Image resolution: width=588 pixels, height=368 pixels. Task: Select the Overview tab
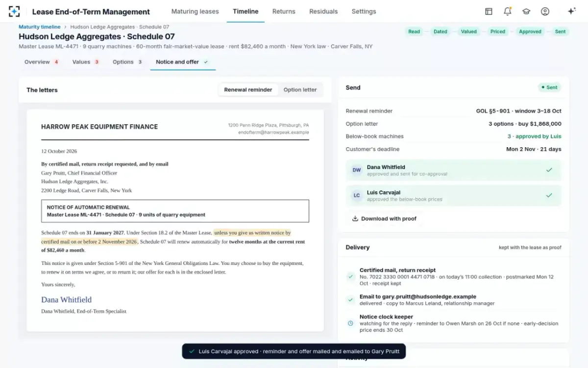pyautogui.click(x=42, y=62)
